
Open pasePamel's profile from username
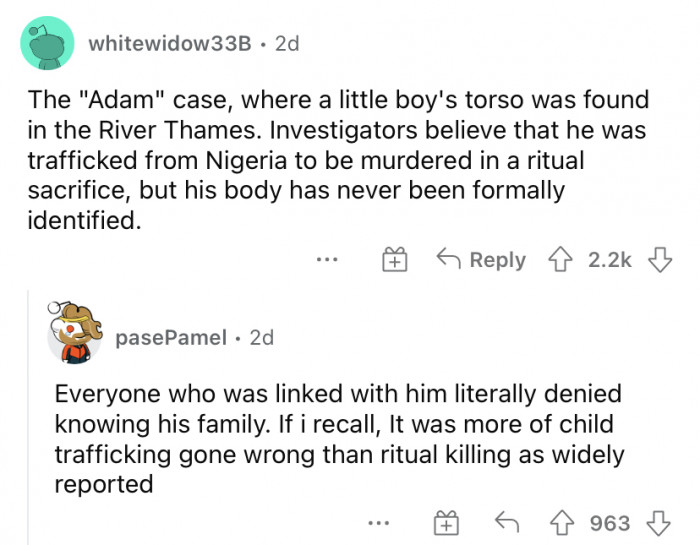(x=171, y=338)
